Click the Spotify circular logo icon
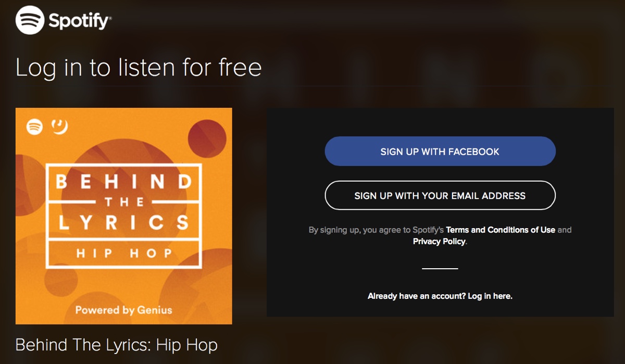This screenshot has width=625, height=364. 30,21
